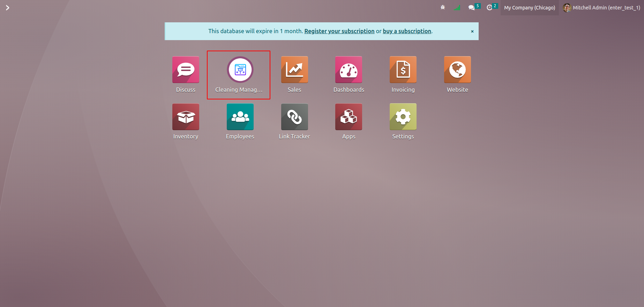Expand the side menu chevron
This screenshot has width=644, height=307.
click(x=7, y=8)
